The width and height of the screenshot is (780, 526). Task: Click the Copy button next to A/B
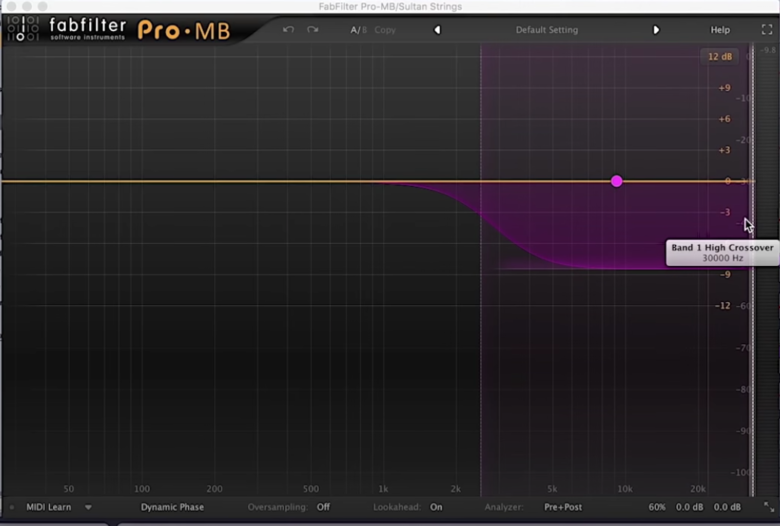(385, 30)
